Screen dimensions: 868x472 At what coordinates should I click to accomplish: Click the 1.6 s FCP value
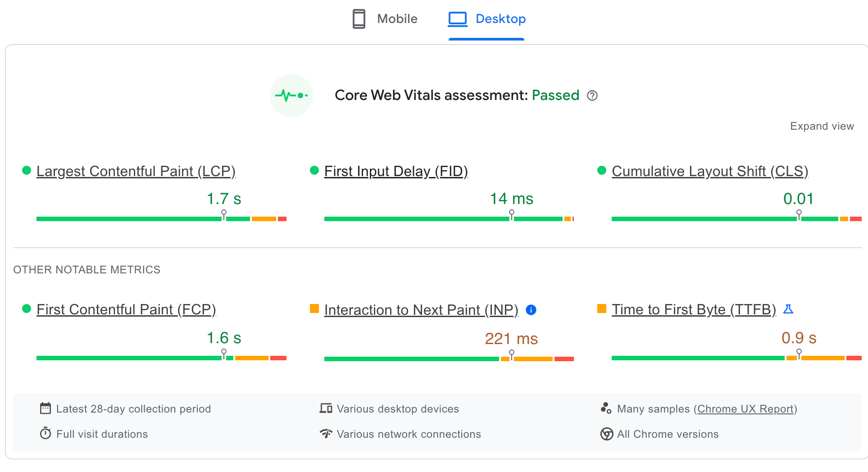point(224,338)
